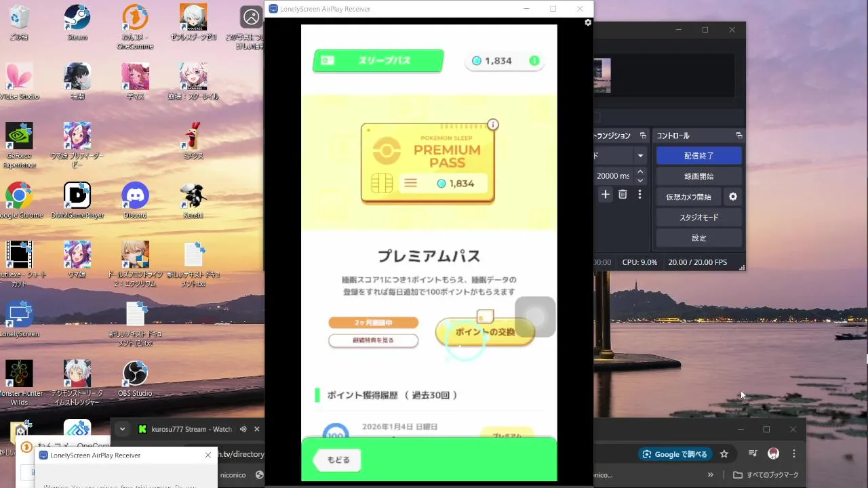Open the Kenshi game shortcut
868x488 pixels.
[x=193, y=200]
